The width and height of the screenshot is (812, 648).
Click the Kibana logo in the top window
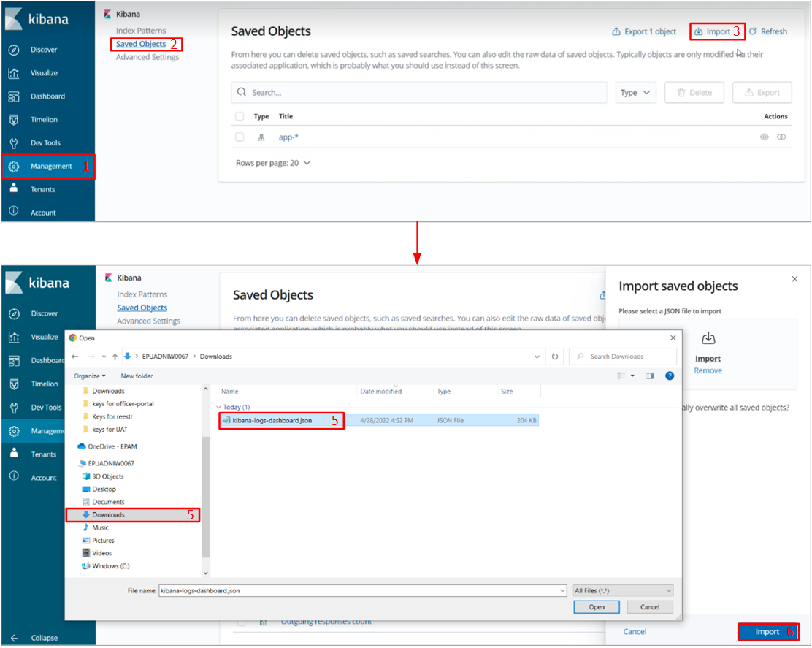point(37,19)
